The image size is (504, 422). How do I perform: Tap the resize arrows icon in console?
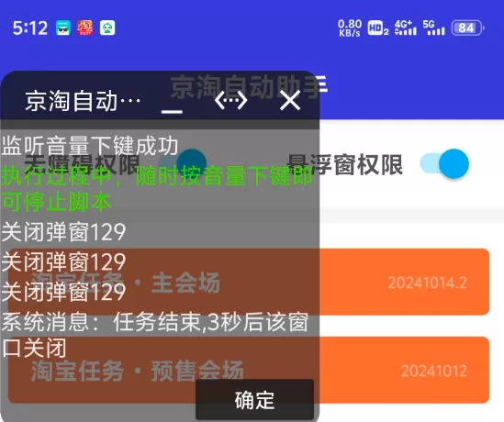coord(230,101)
